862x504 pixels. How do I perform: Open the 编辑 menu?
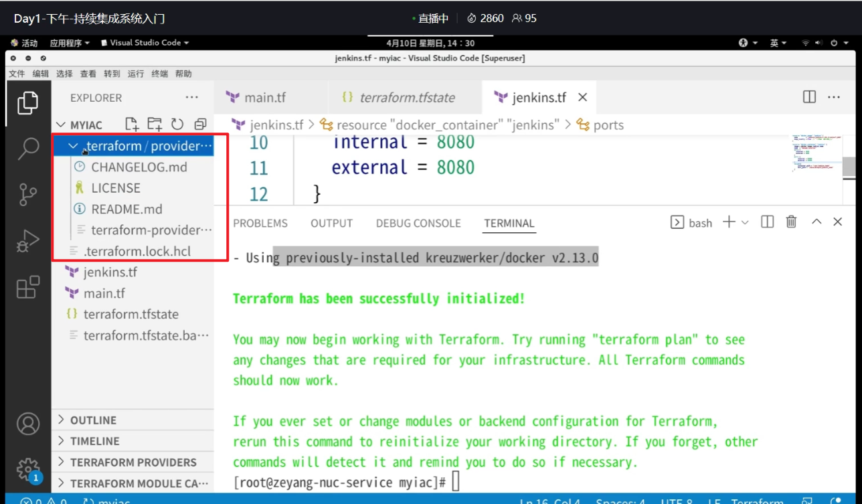(x=41, y=74)
